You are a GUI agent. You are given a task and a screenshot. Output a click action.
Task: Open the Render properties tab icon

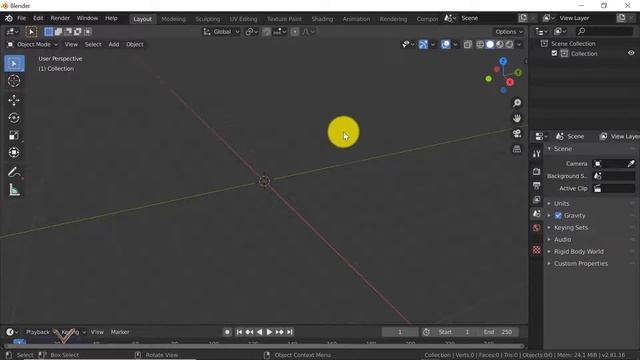point(536,172)
